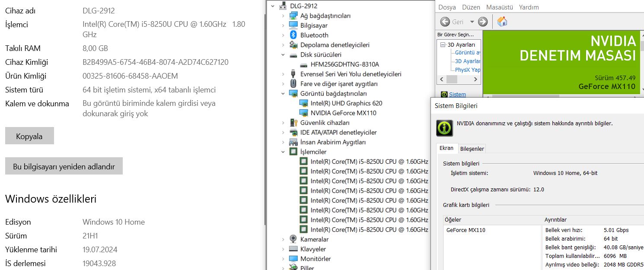The height and width of the screenshot is (270, 644).
Task: Select the PhysX Yap... item in NVIDIA tree
Action: [468, 70]
